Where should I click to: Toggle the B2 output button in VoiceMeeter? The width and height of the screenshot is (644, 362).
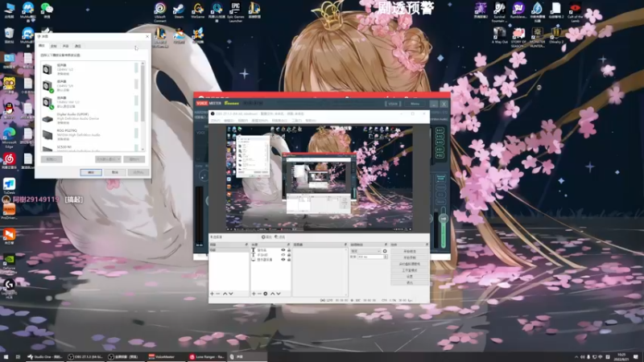coord(440,155)
